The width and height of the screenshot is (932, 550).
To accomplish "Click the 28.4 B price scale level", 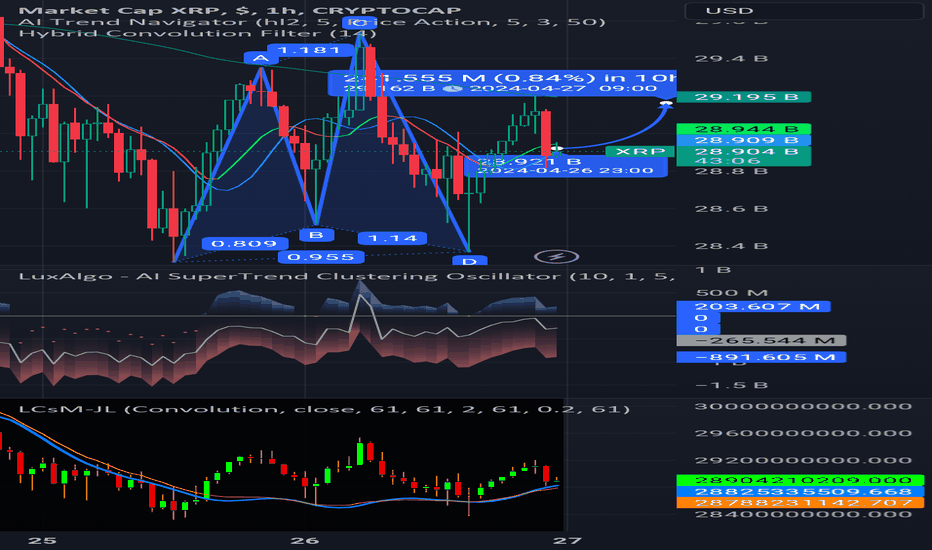I will click(x=731, y=246).
